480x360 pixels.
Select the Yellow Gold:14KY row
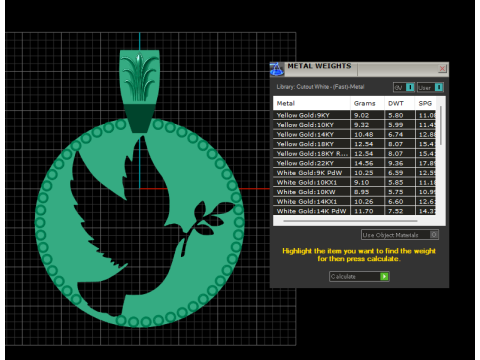click(354, 135)
